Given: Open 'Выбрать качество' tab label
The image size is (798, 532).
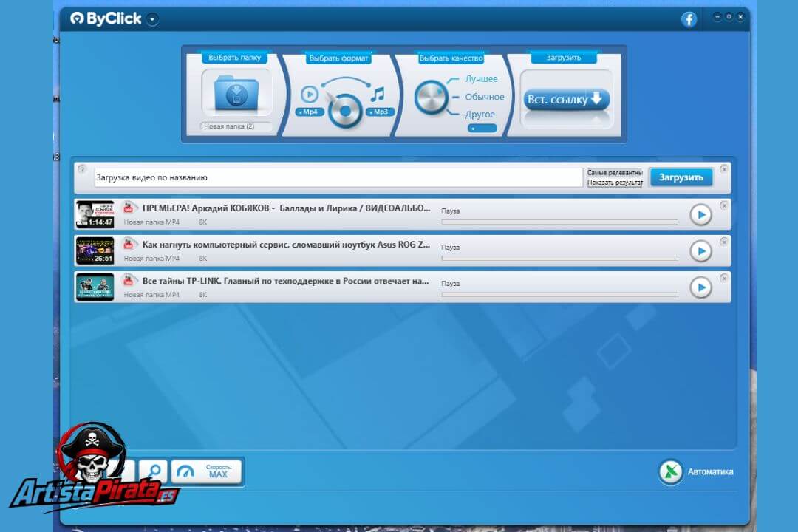Looking at the screenshot, I should pyautogui.click(x=451, y=58).
